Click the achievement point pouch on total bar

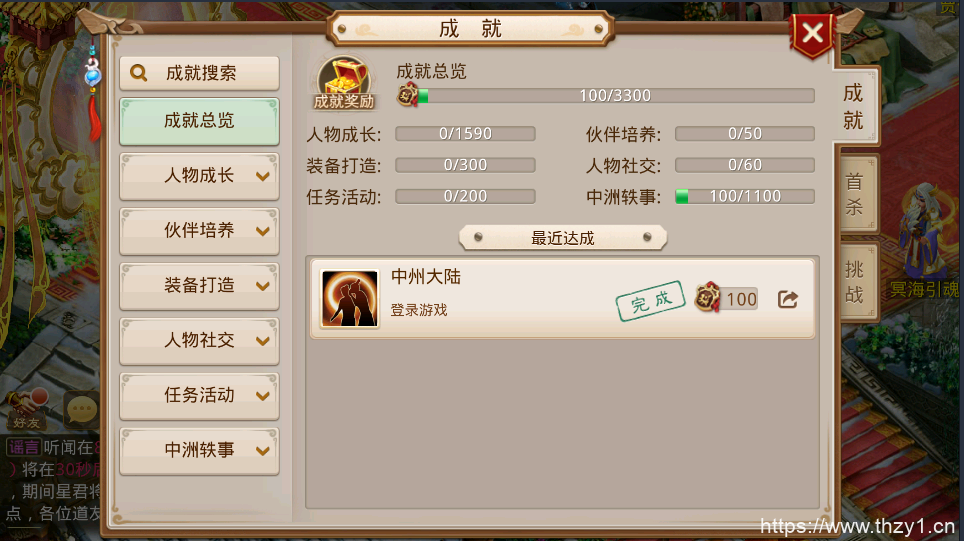pyautogui.click(x=407, y=95)
